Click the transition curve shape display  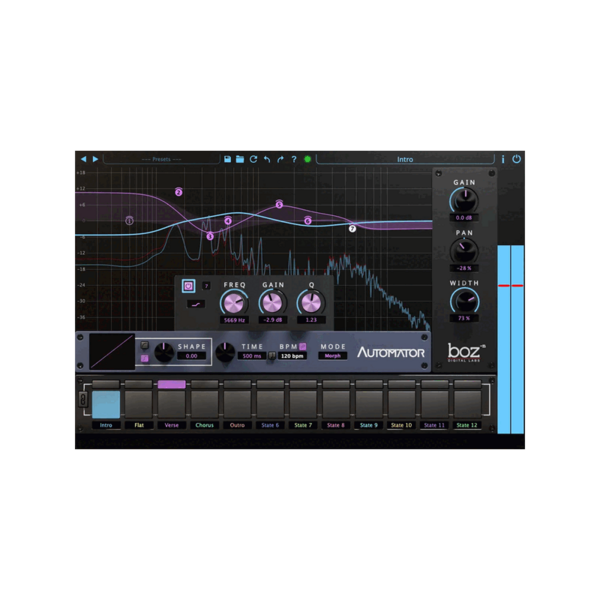(x=112, y=352)
